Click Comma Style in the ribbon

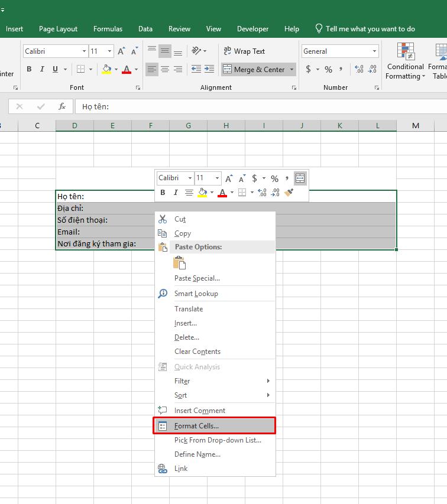pos(341,69)
